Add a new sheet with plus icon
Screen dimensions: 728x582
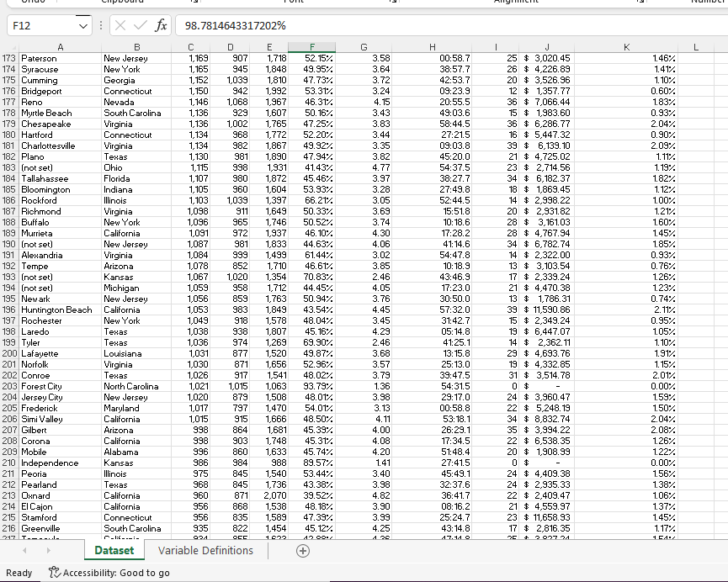(x=303, y=551)
